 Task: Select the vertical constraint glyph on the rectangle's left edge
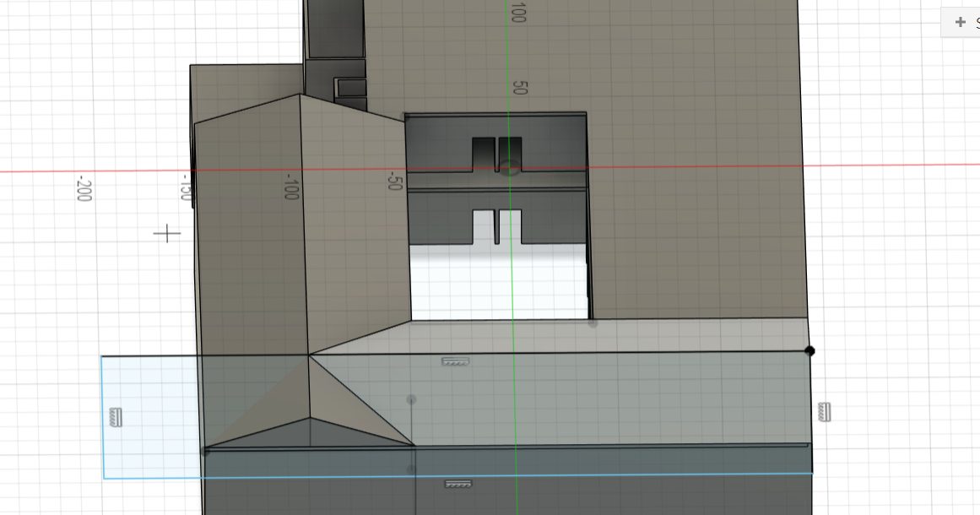(116, 417)
